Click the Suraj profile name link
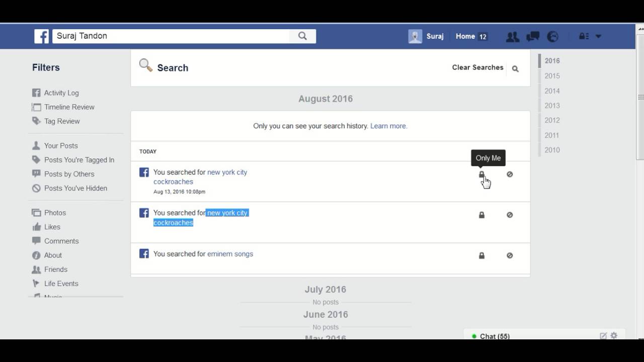Screen dimensions: 644x362 click(x=435, y=36)
